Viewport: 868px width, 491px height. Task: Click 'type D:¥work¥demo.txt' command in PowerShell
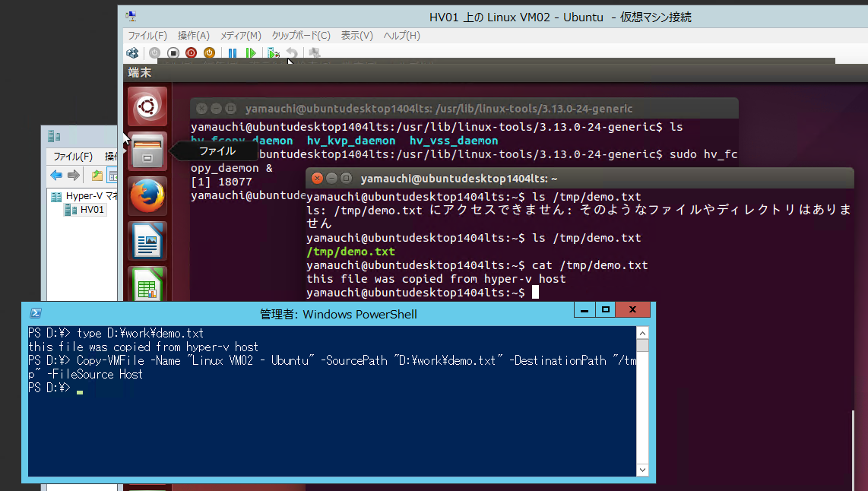140,333
